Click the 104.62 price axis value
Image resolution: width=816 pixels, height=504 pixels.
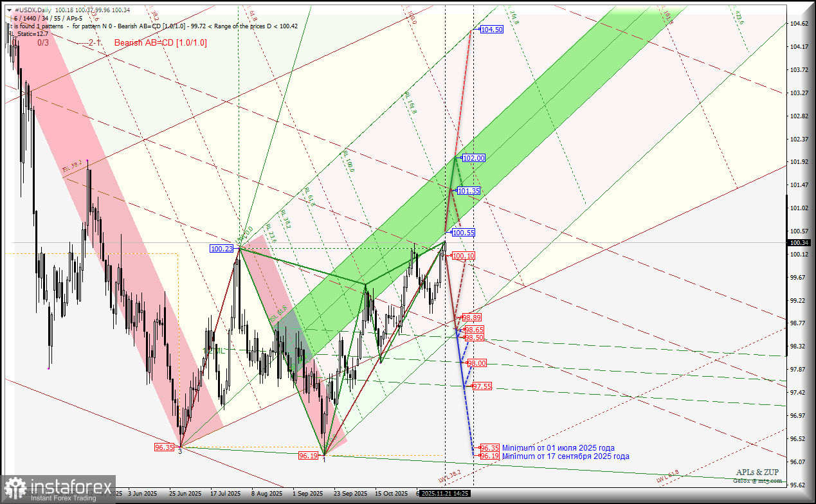pos(799,24)
